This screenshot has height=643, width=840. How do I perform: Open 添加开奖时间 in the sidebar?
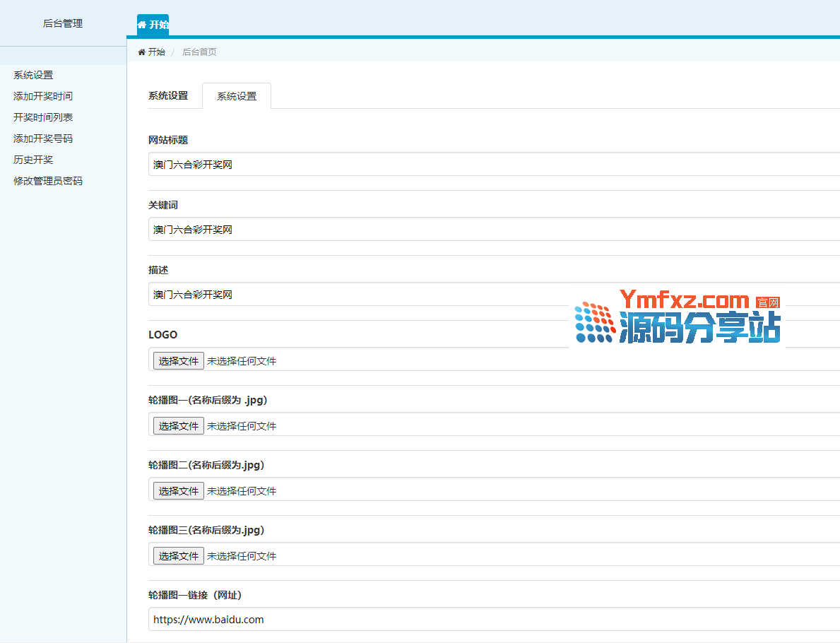43,96
